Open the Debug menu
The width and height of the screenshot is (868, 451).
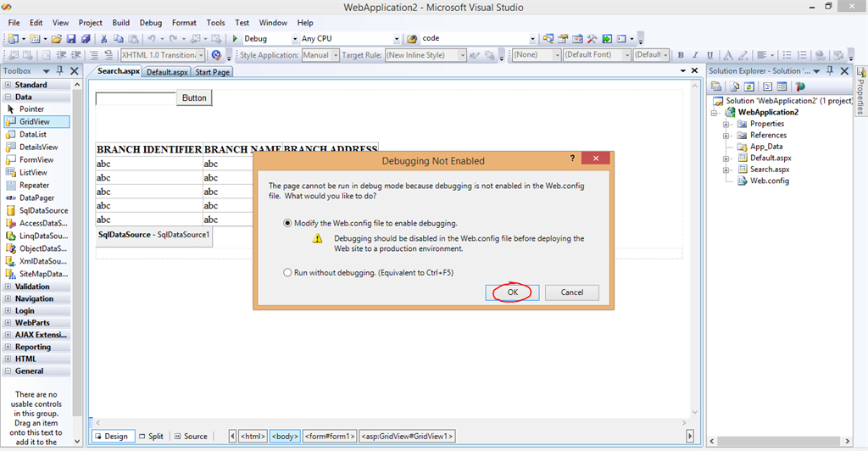pyautogui.click(x=151, y=23)
